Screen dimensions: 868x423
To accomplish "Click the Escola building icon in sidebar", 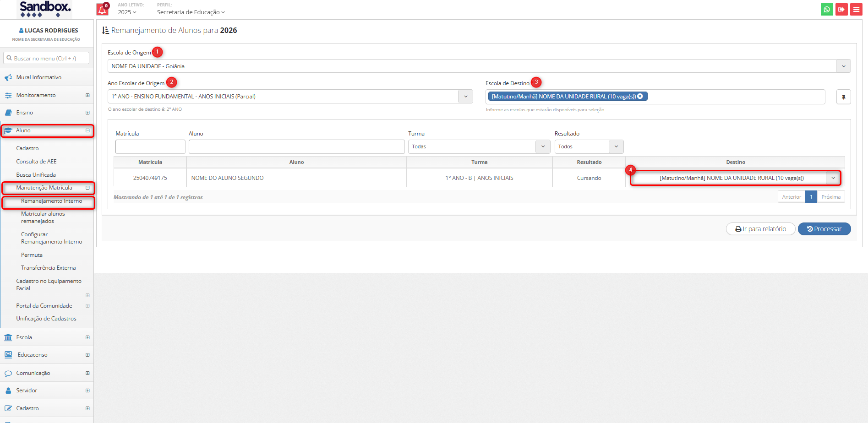I will click(8, 337).
